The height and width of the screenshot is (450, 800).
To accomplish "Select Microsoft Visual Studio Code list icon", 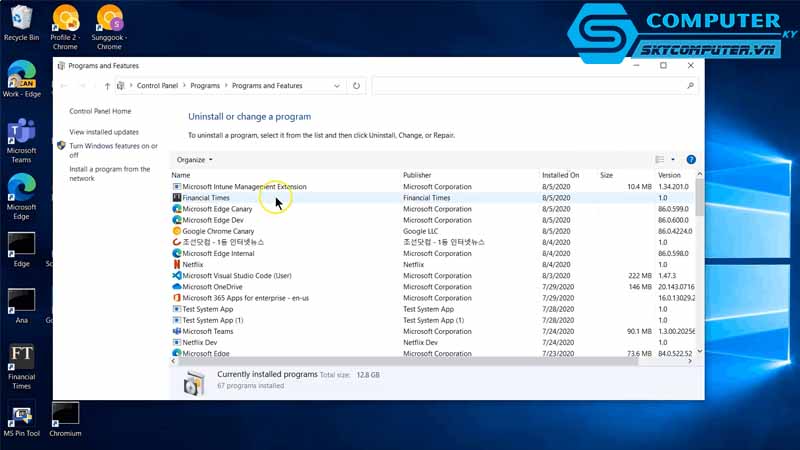I will [x=177, y=276].
